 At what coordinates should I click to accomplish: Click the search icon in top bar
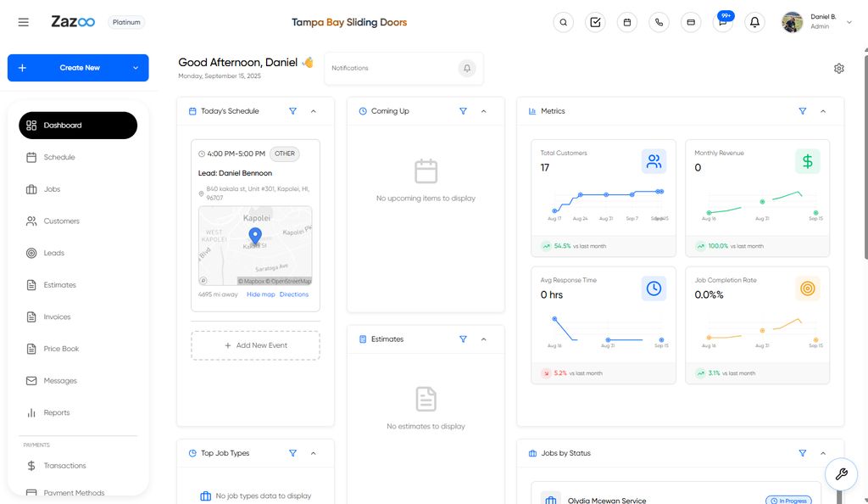click(564, 23)
